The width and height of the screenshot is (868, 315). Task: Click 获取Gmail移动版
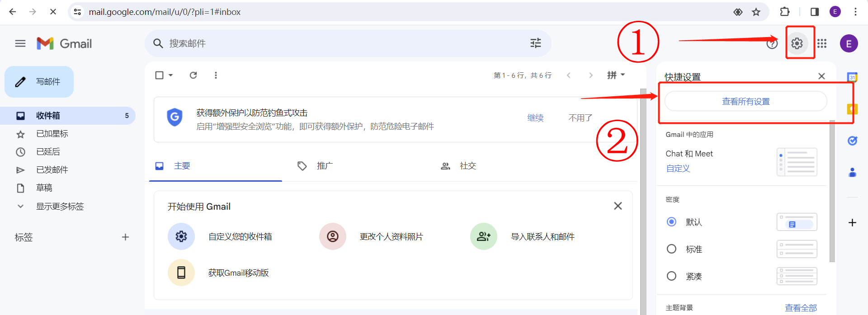click(x=239, y=273)
